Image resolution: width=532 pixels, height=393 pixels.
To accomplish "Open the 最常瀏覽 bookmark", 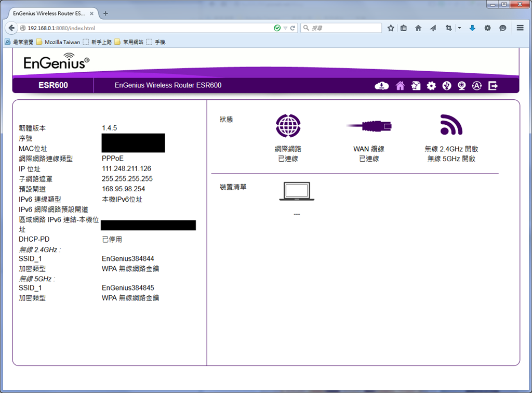I will pos(19,42).
